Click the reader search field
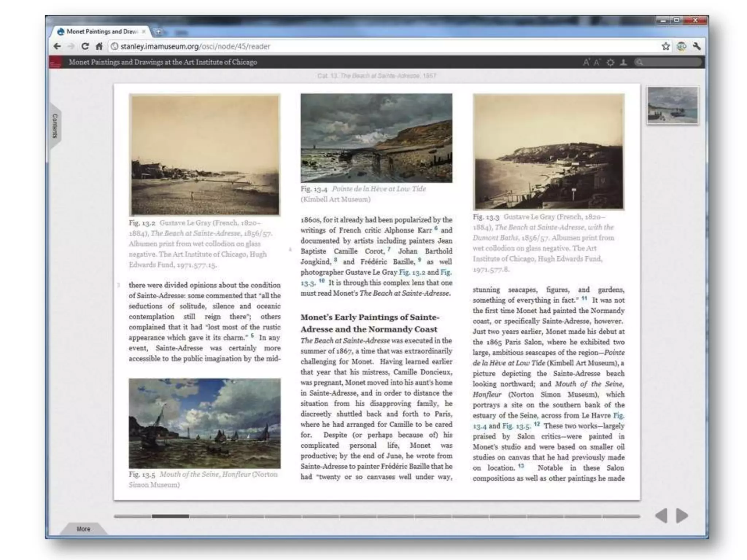The image size is (747, 560). pyautogui.click(x=667, y=62)
